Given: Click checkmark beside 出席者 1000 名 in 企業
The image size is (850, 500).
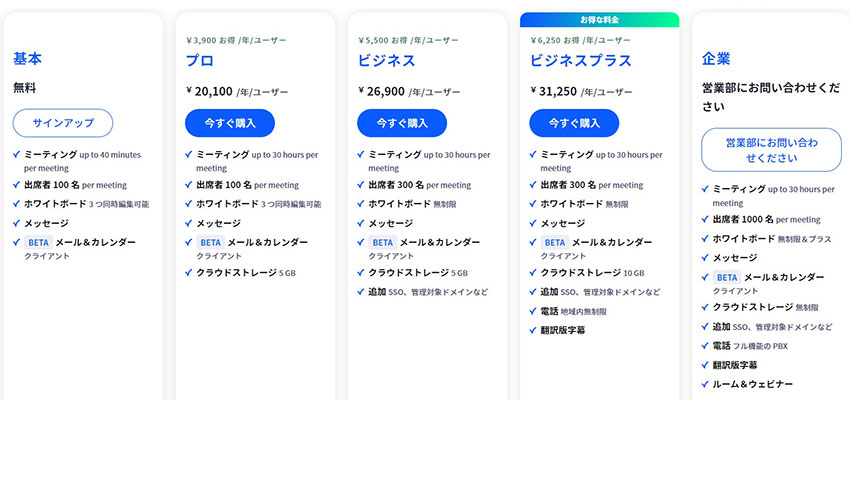Looking at the screenshot, I should pyautogui.click(x=704, y=219).
